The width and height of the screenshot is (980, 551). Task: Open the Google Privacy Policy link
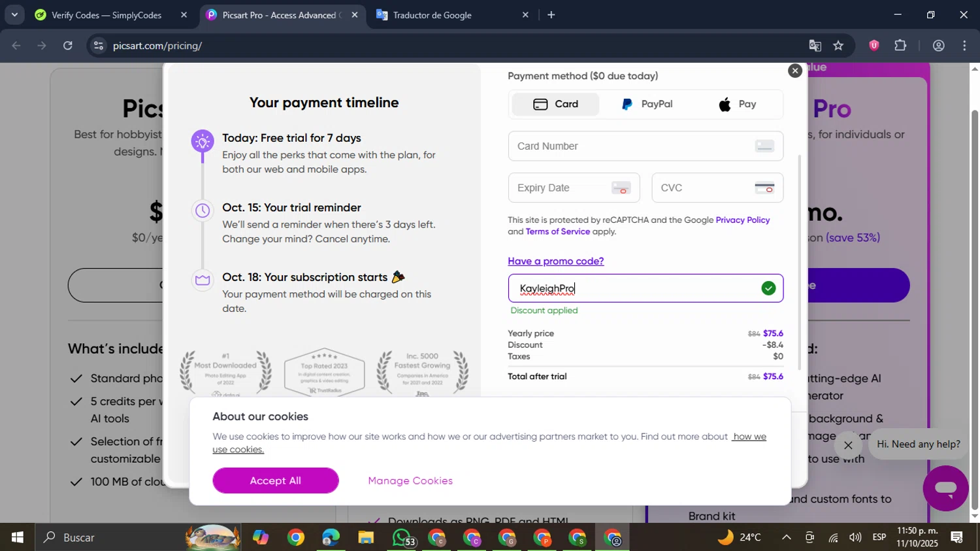click(x=742, y=220)
